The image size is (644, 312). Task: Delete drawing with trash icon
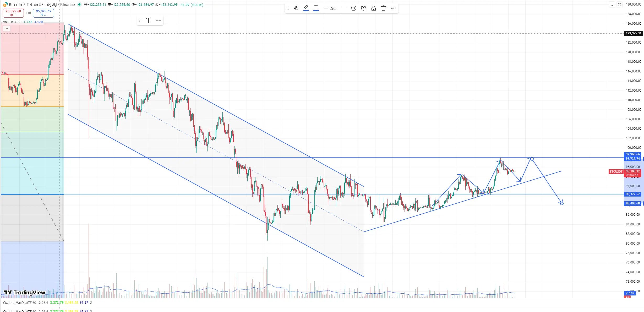[x=384, y=8]
